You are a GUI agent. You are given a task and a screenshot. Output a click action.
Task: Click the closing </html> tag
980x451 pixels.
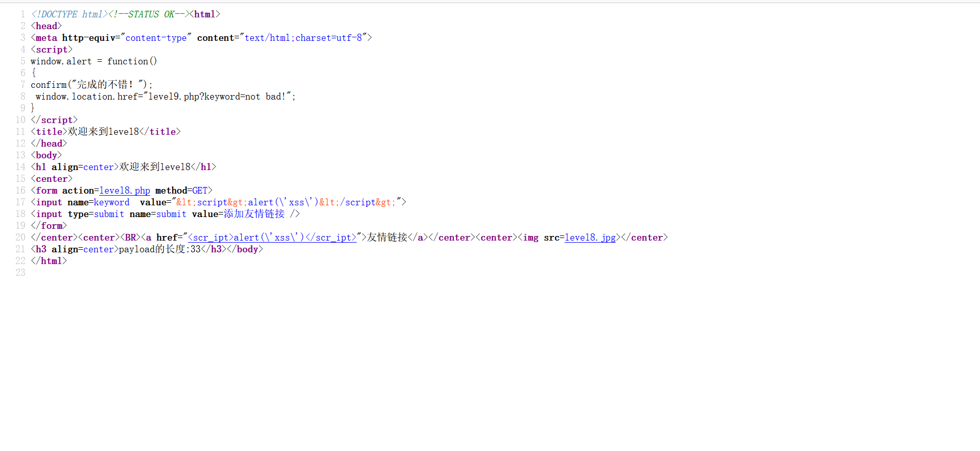click(x=49, y=261)
